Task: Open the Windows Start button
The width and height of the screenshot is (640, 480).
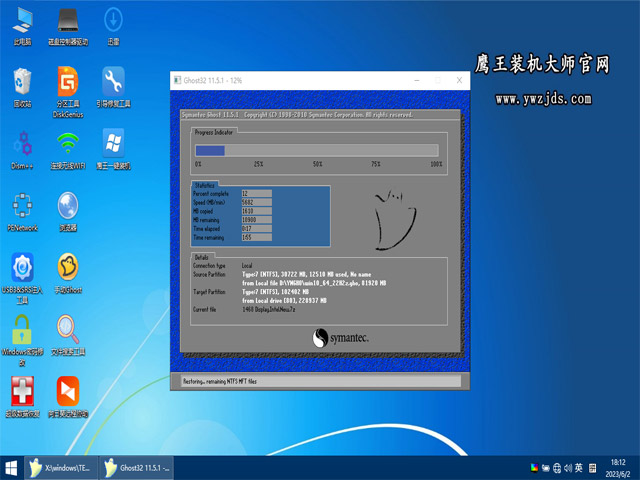Action: coord(11,468)
